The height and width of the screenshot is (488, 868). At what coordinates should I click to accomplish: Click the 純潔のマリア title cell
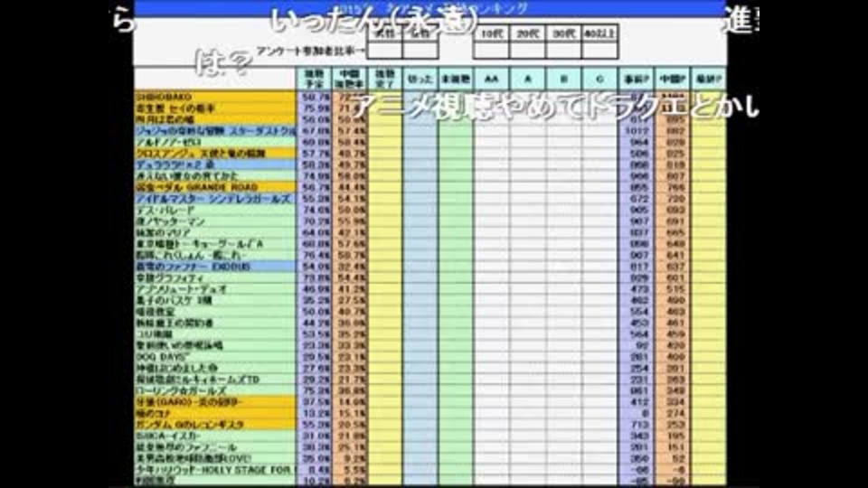tap(215, 232)
